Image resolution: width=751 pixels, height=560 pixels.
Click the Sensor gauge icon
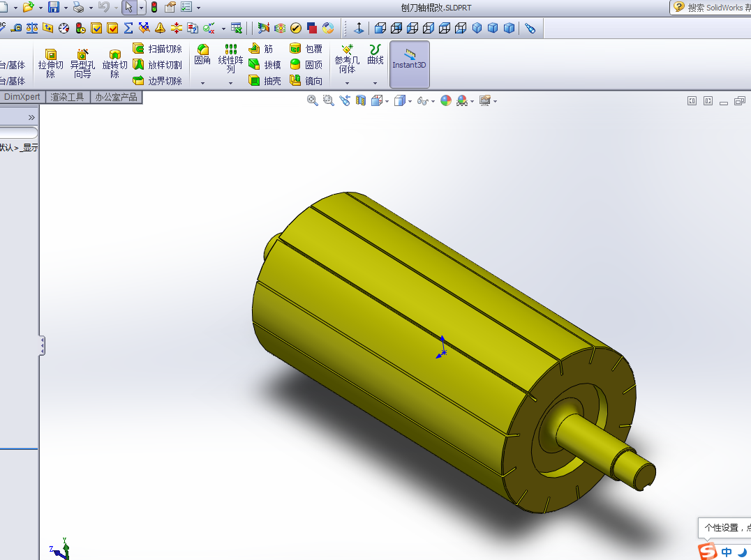64,28
